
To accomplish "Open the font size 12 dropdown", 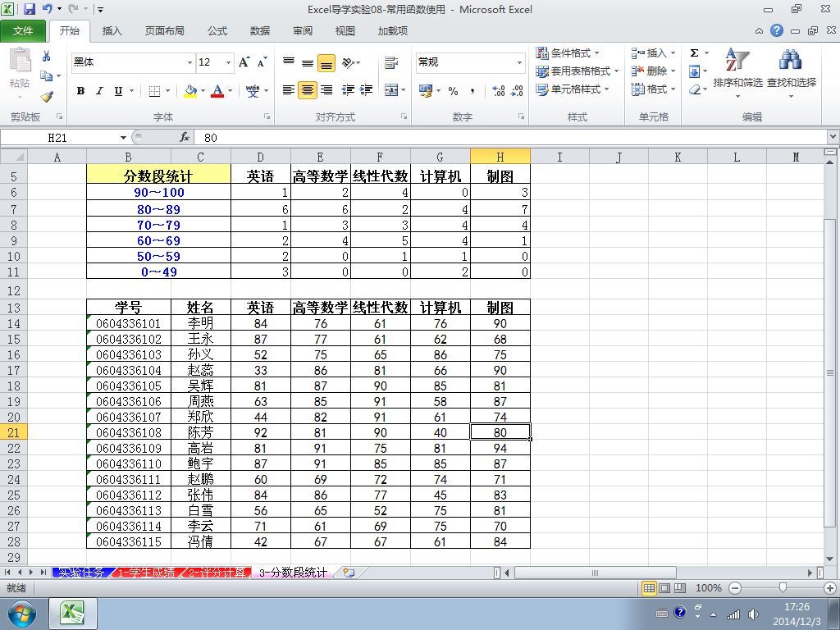I will click(x=228, y=62).
